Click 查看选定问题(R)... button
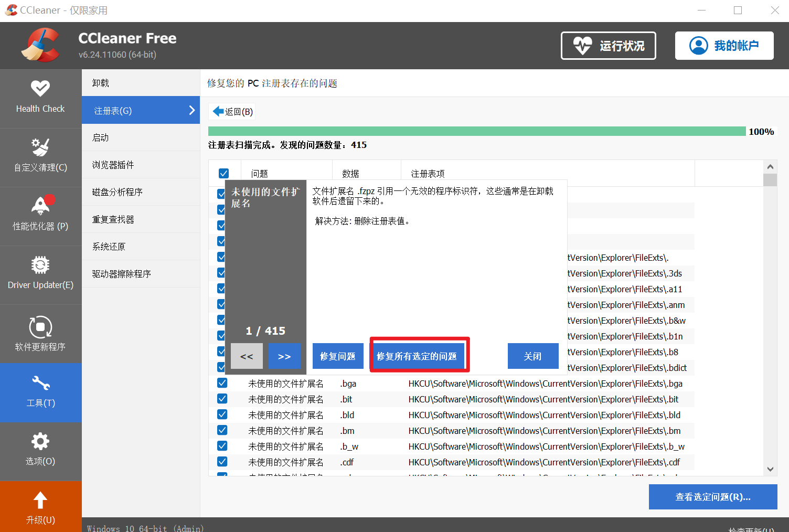 [x=713, y=497]
